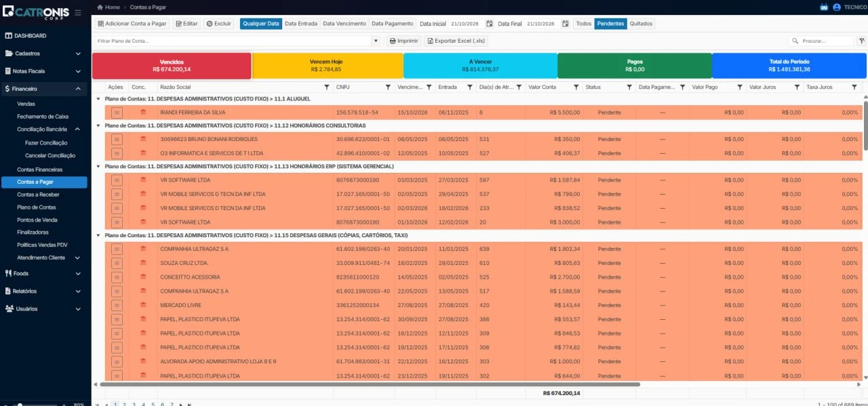Filter the Valor Juros column

click(x=797, y=87)
